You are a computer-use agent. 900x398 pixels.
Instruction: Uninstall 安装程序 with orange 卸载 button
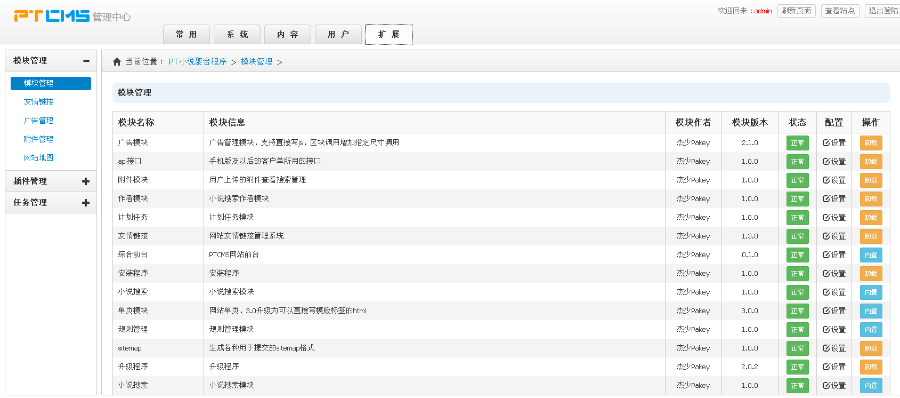871,273
